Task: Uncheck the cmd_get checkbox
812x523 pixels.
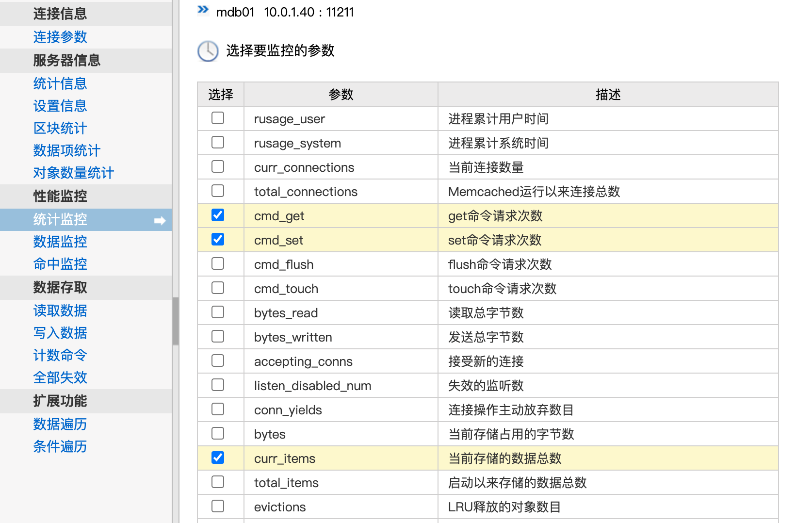Action: pos(218,215)
